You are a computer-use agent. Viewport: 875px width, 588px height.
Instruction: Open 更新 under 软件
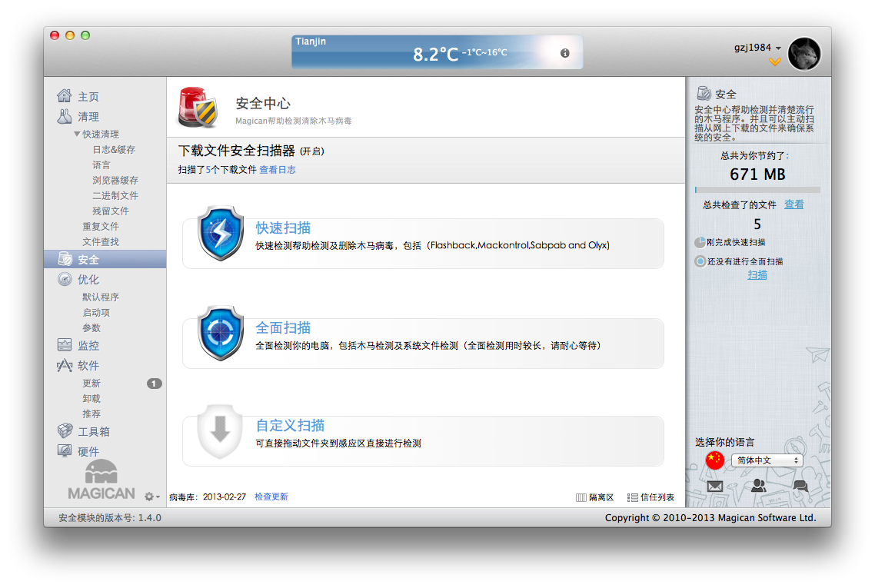coord(91,384)
